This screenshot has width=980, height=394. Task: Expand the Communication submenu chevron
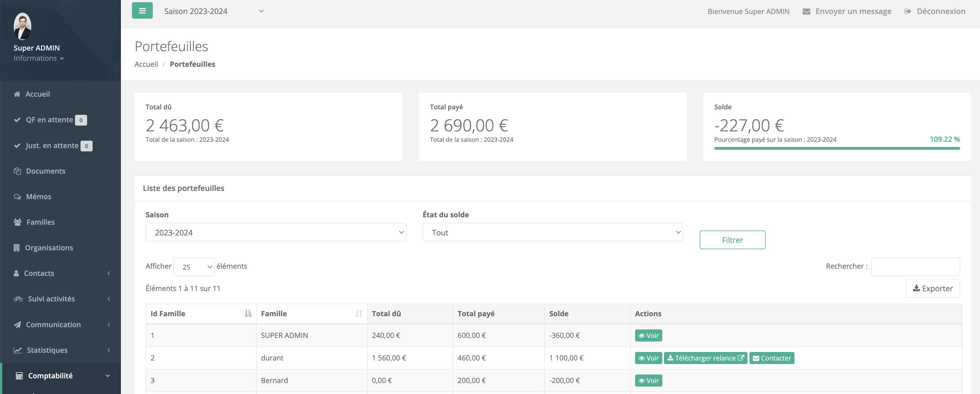click(109, 324)
